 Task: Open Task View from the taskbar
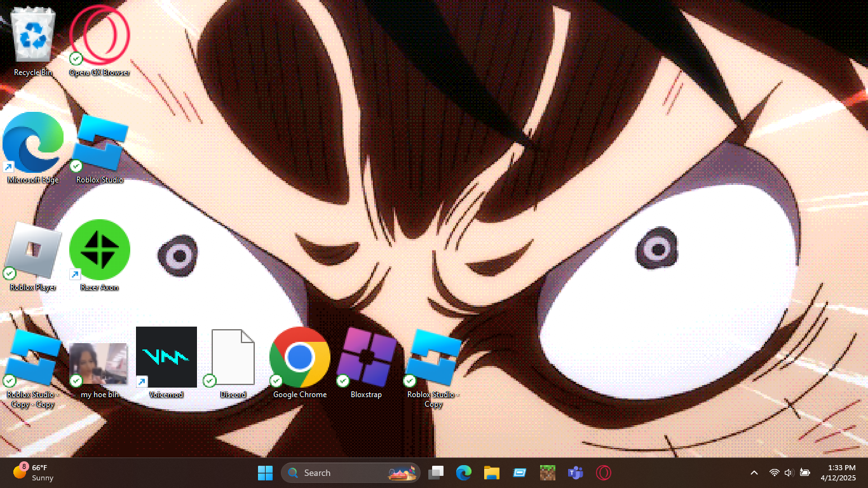pos(436,473)
